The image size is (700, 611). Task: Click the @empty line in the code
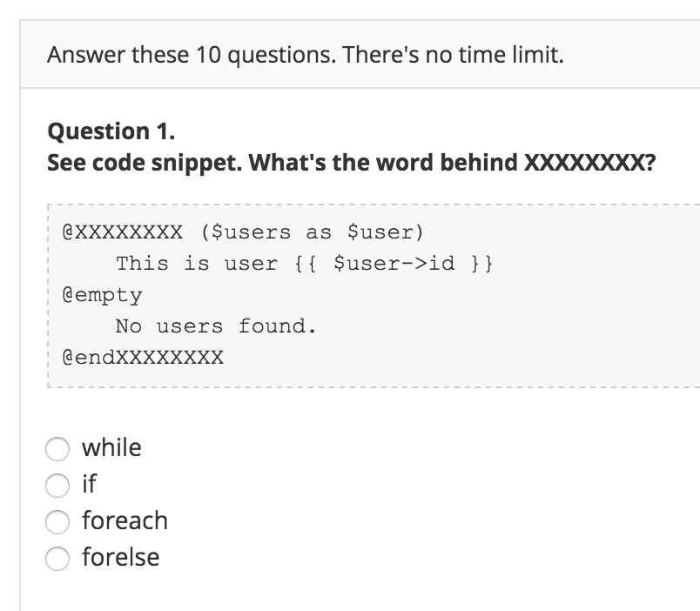pyautogui.click(x=91, y=295)
